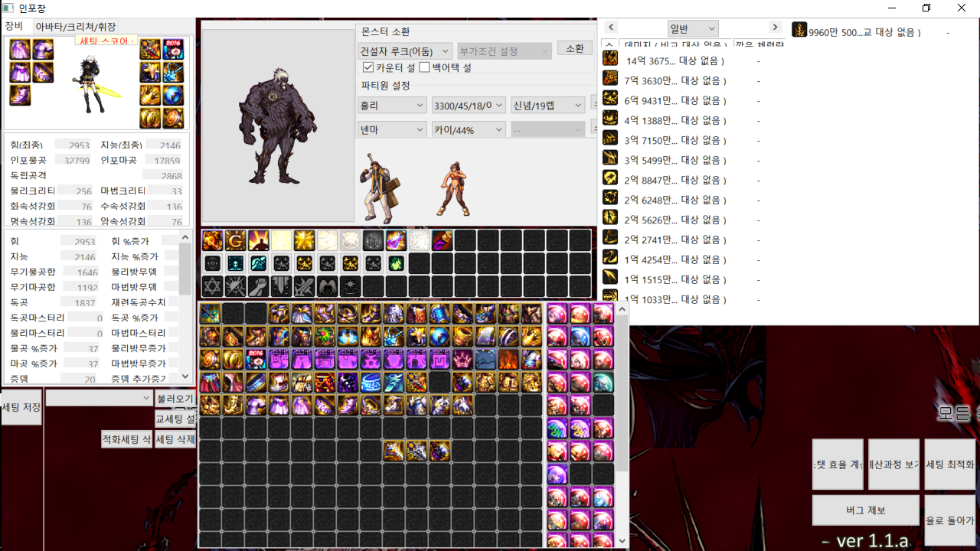This screenshot has width=980, height=551.
Task: Click the purple belt equipment slot icon
Action: point(43,73)
